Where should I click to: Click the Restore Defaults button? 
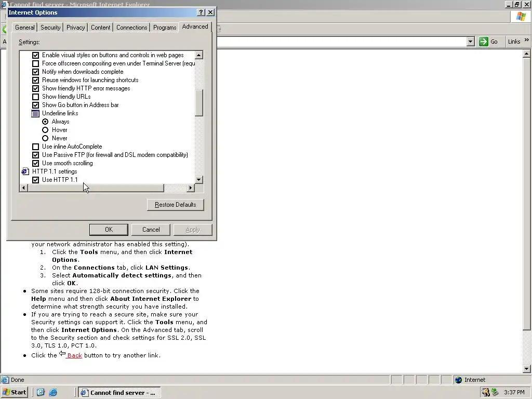pyautogui.click(x=176, y=205)
